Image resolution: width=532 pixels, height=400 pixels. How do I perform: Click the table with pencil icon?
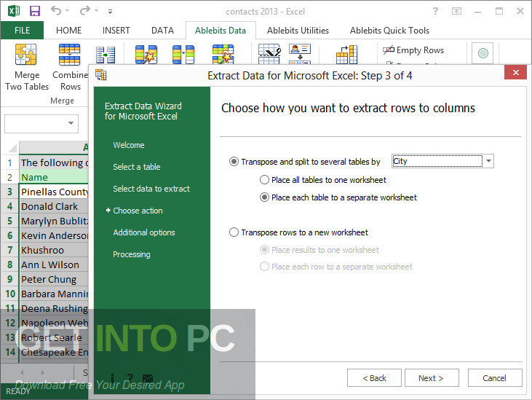269,54
